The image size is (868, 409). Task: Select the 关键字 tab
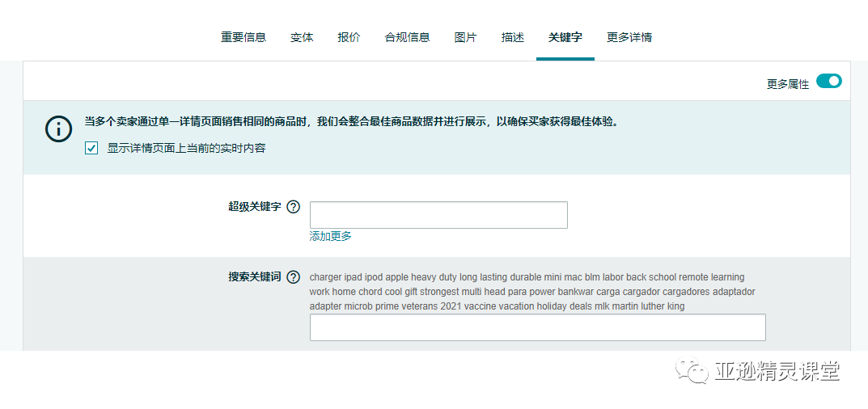tap(565, 38)
